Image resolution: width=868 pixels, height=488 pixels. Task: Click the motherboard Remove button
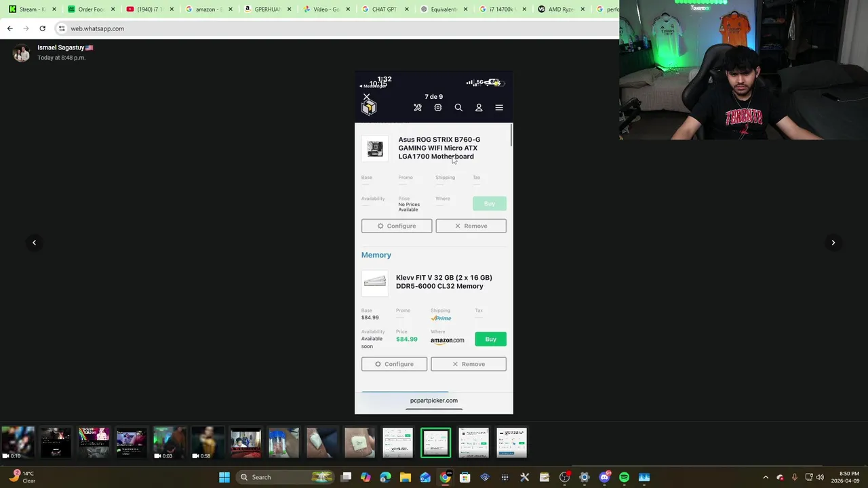click(x=471, y=226)
